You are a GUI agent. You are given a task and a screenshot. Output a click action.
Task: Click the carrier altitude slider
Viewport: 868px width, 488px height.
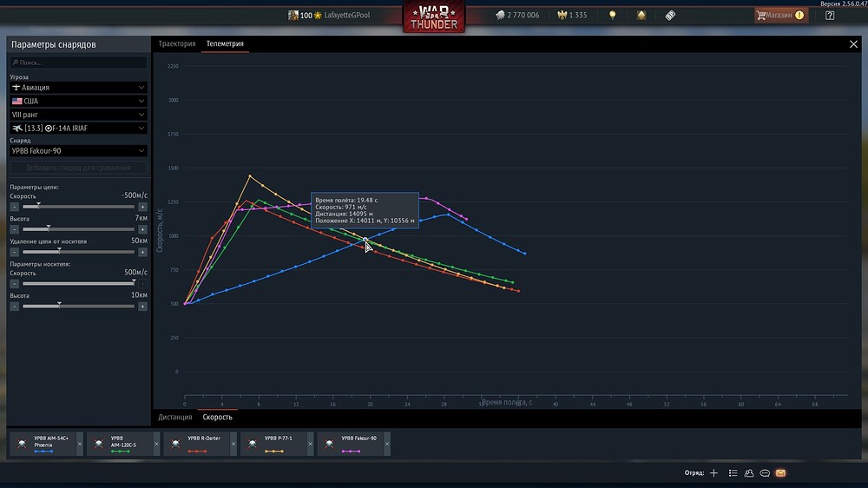point(78,307)
